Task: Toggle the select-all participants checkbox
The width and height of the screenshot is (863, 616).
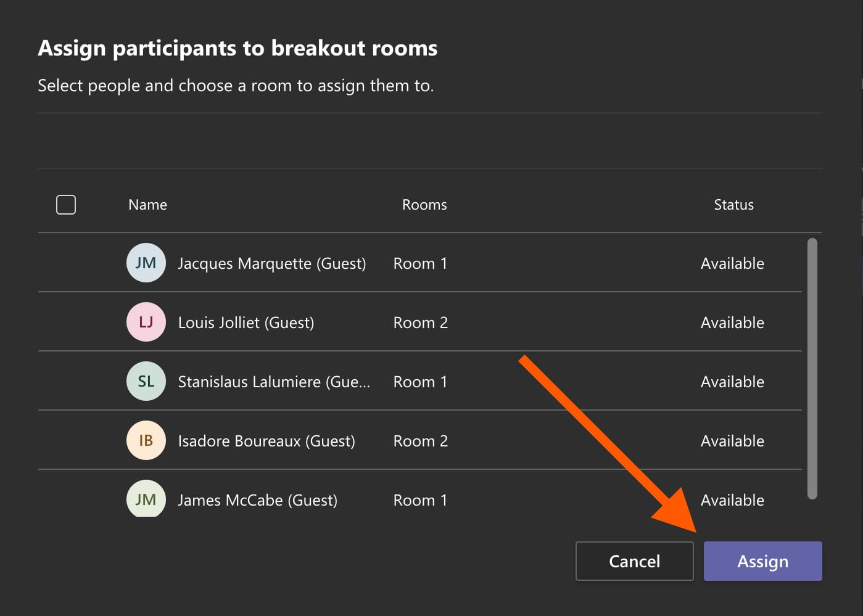Action: pyautogui.click(x=65, y=204)
